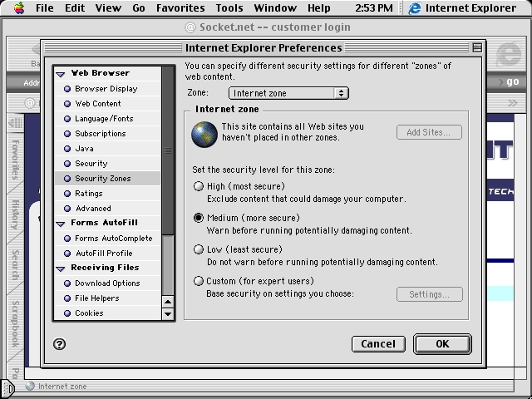Click the menu bar clock 2:53 PM
The width and height of the screenshot is (532, 399).
coord(374,7)
